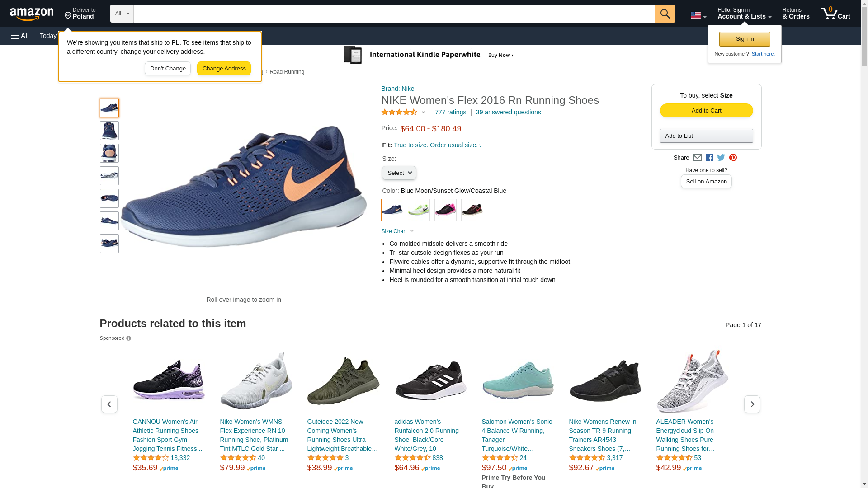Select the black and pink color swatch
The image size is (868, 488).
445,210
